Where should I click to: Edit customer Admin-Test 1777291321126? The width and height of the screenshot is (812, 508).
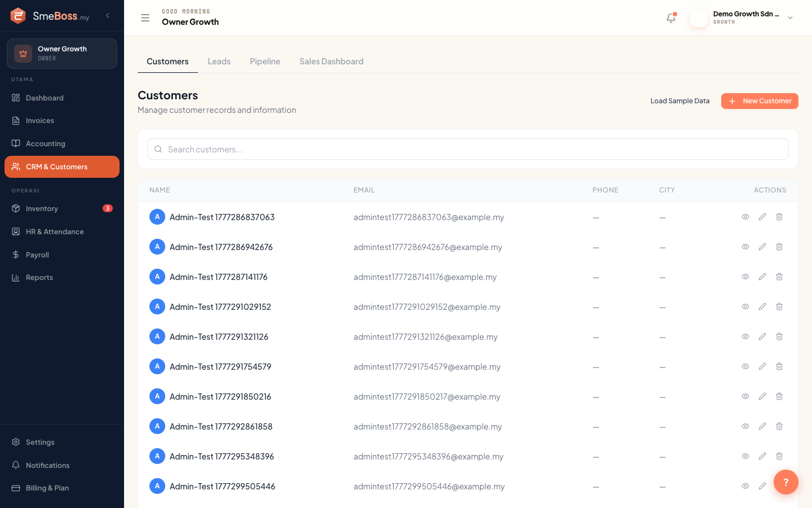pos(762,336)
